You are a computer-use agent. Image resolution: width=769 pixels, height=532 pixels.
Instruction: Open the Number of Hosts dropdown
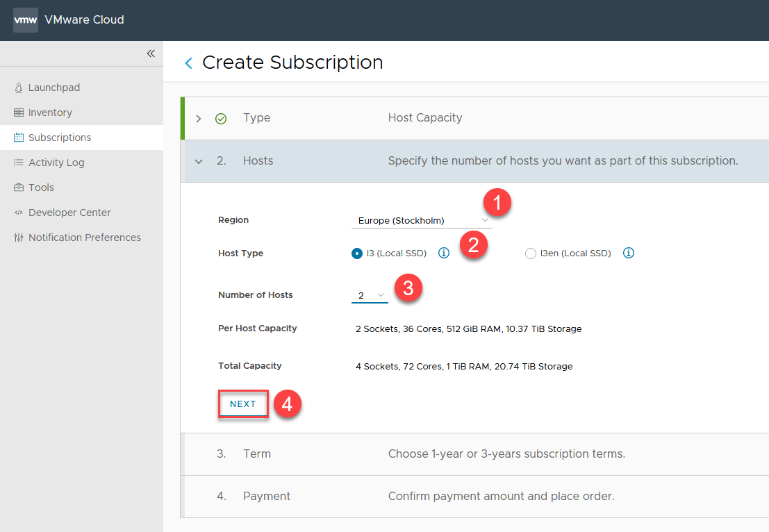coord(370,296)
